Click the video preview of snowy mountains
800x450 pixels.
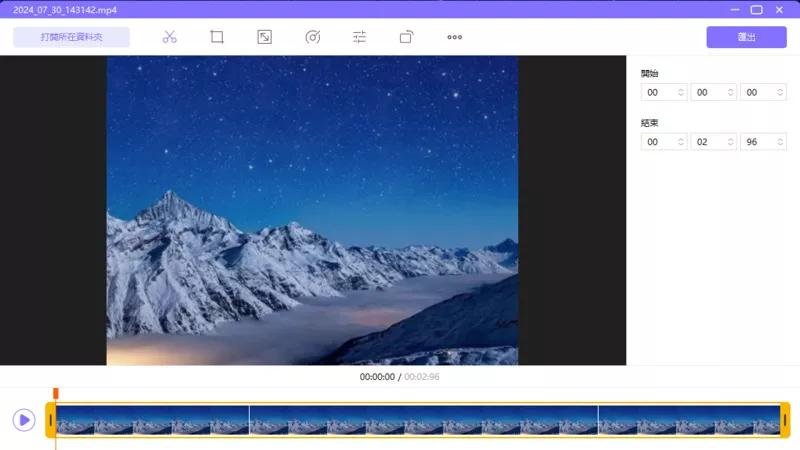(312, 210)
